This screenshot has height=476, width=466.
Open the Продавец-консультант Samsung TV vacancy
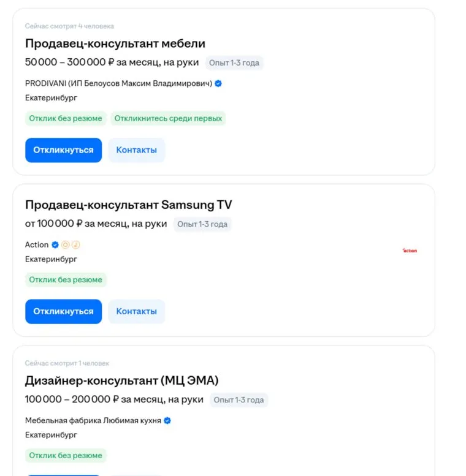129,205
